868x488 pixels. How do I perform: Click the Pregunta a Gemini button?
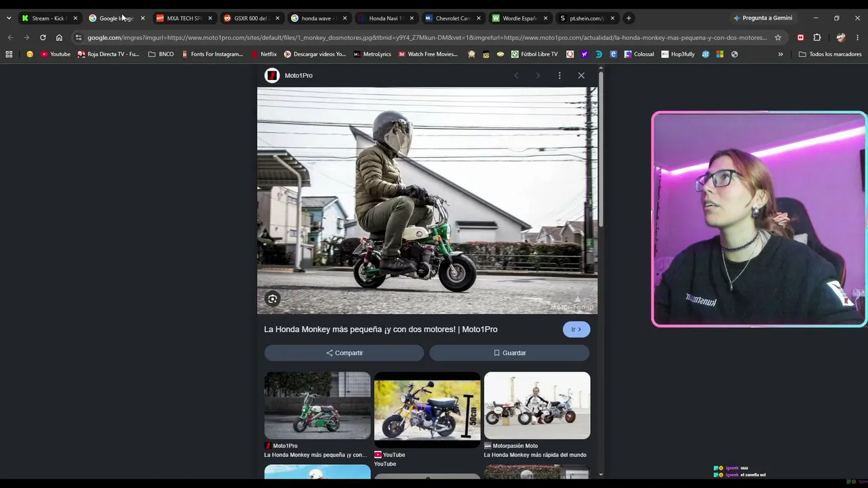click(763, 18)
